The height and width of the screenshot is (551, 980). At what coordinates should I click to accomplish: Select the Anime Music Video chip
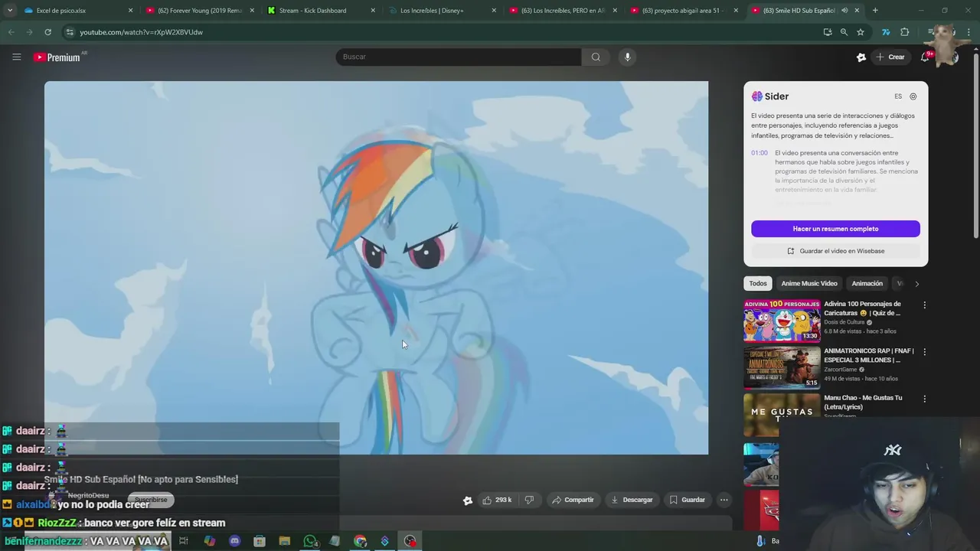click(x=809, y=283)
